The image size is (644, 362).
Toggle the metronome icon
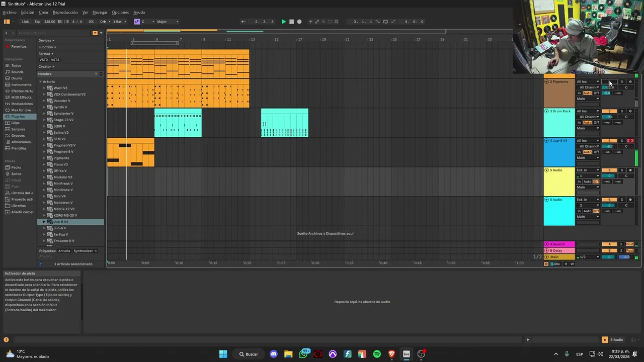(103, 22)
